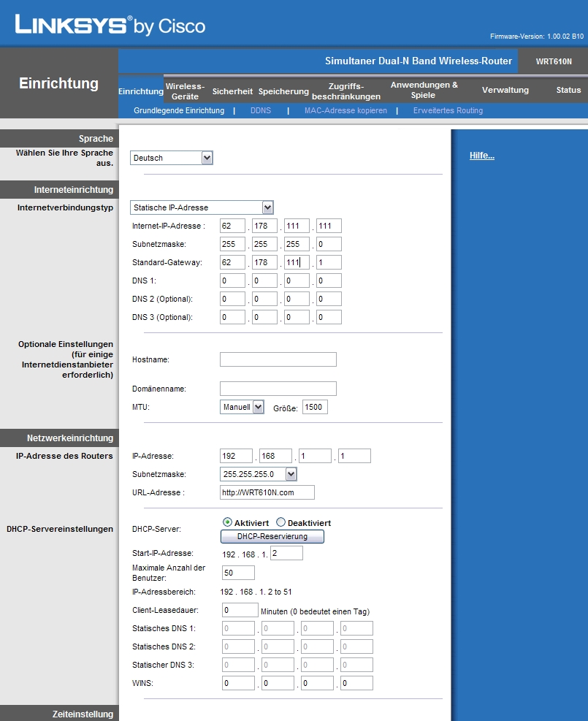The height and width of the screenshot is (721, 588).
Task: Open the Sicherheit tab
Action: (232, 91)
